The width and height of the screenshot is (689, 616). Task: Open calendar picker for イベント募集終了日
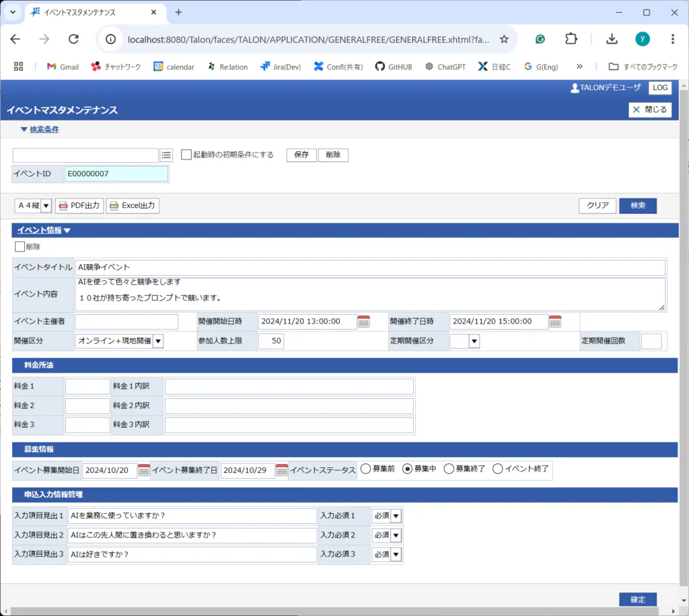click(x=282, y=470)
